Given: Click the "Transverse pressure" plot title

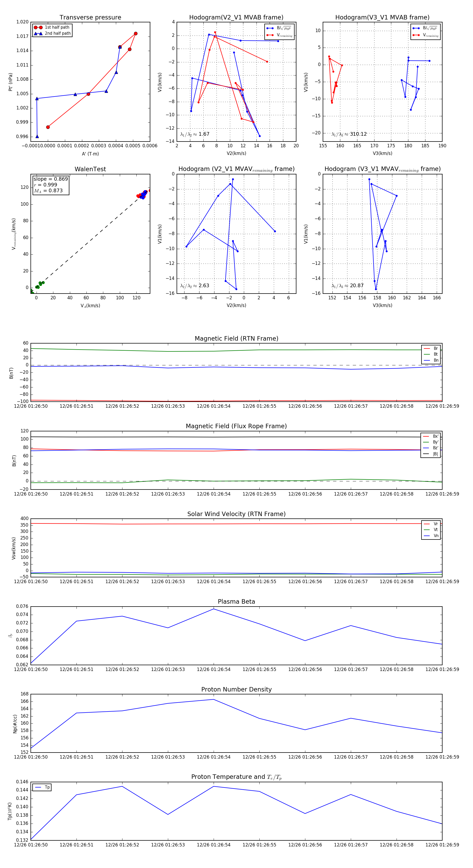Looking at the screenshot, I should click(x=90, y=18).
